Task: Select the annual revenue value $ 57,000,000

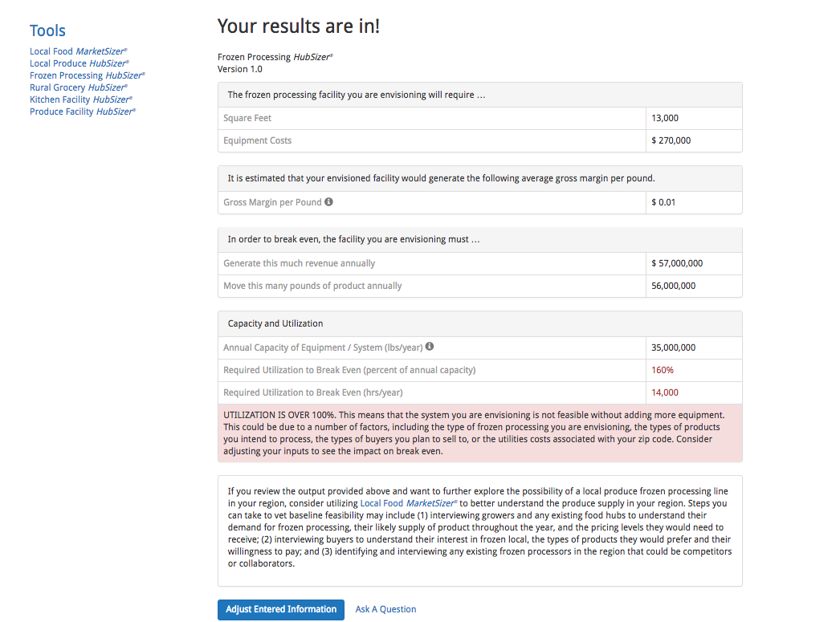Action: (x=677, y=263)
